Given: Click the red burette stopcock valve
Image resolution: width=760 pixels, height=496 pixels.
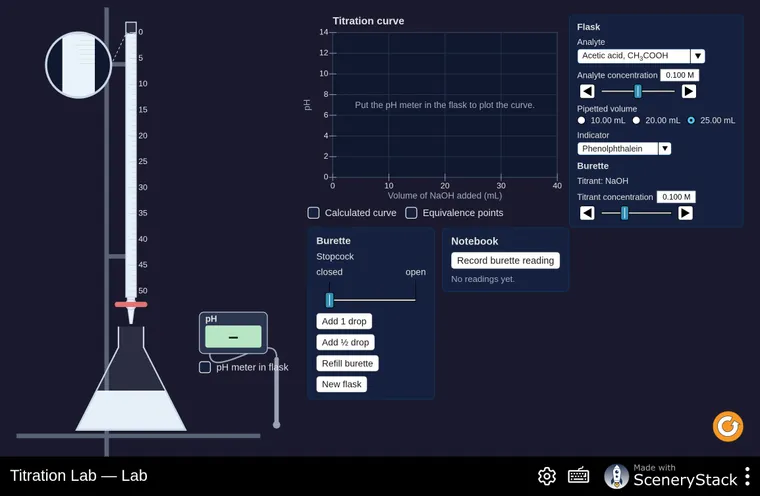Looking at the screenshot, I should click(131, 304).
